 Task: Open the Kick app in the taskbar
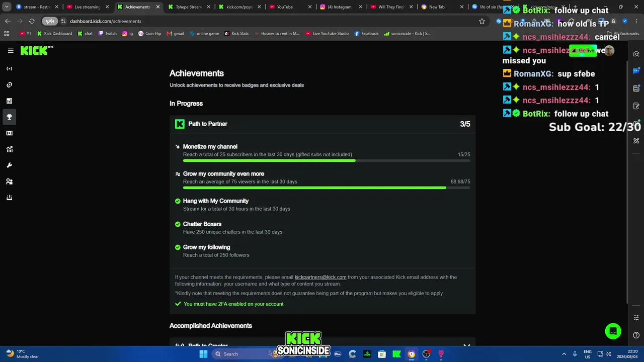[x=396, y=354]
